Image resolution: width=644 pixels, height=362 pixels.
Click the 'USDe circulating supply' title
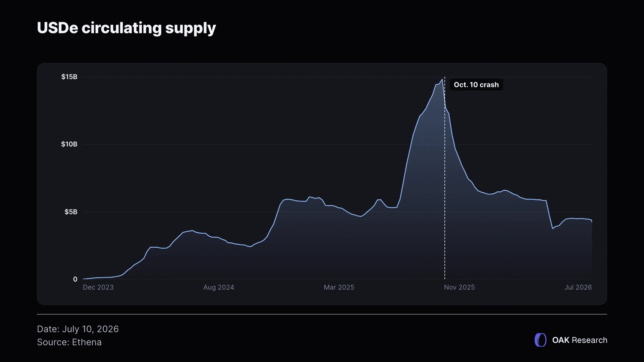pos(126,28)
